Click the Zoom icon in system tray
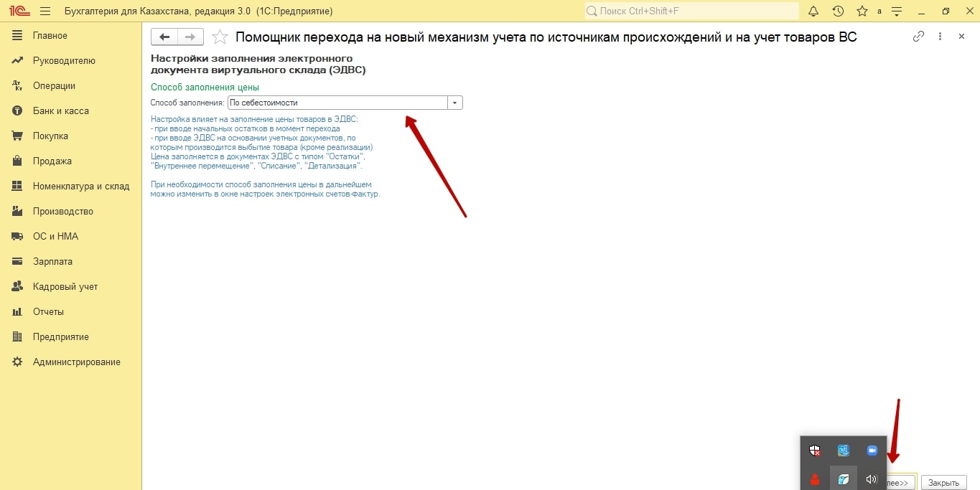980x490 pixels. click(x=872, y=451)
